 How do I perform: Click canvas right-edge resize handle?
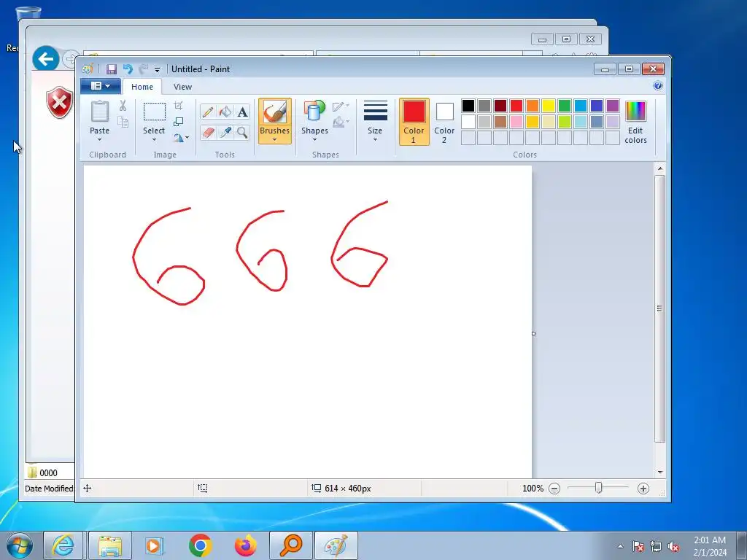pyautogui.click(x=533, y=333)
